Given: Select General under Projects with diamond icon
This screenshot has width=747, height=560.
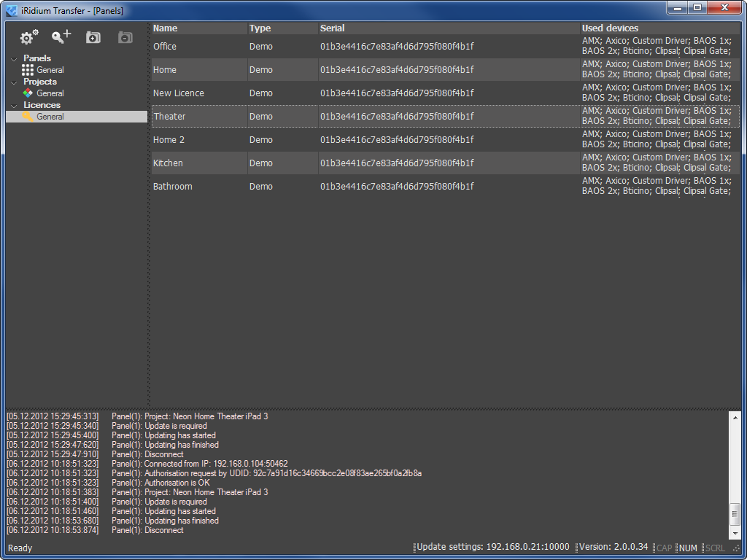Looking at the screenshot, I should (50, 93).
